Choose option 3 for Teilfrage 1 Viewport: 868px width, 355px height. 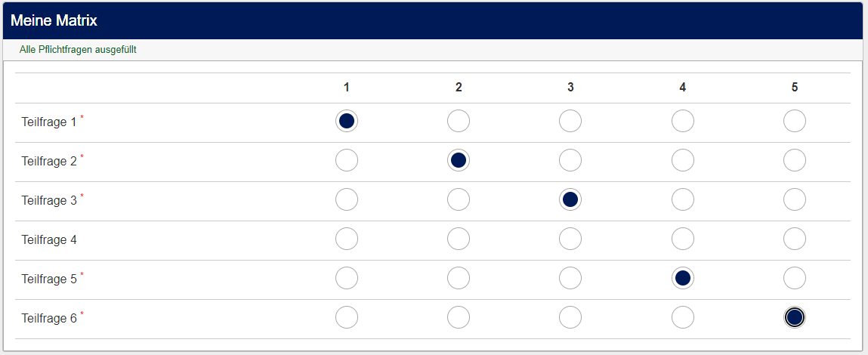pyautogui.click(x=570, y=121)
